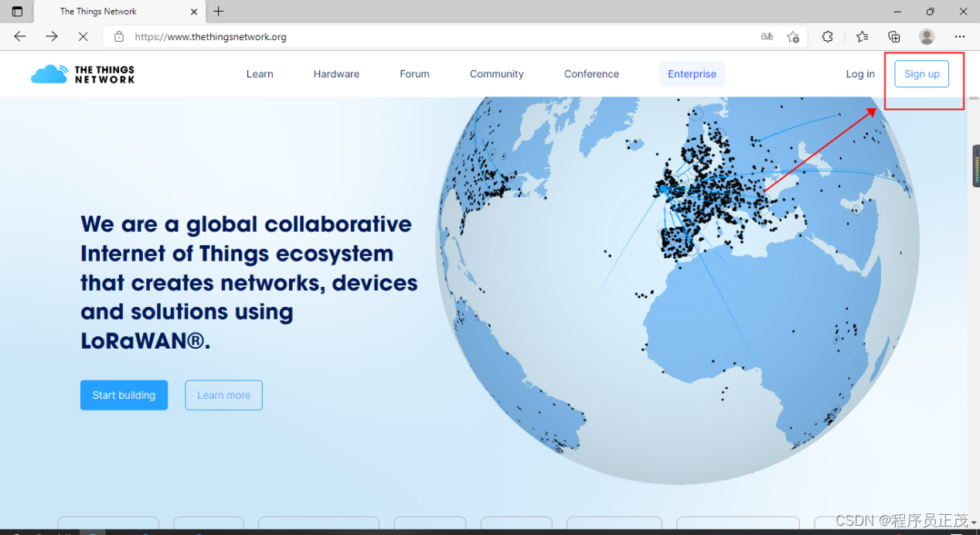Open the browser extensions icon
980x535 pixels.
coord(828,36)
